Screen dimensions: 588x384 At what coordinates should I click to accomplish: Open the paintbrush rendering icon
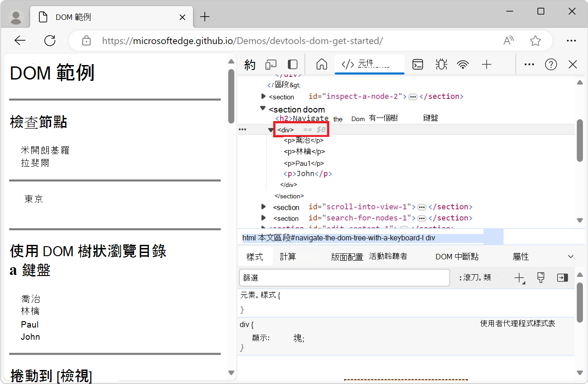click(541, 278)
